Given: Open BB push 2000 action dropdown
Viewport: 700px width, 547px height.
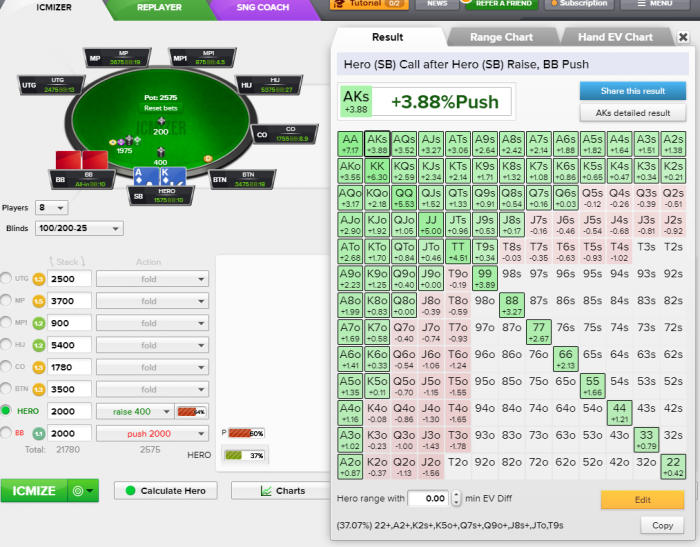Looking at the screenshot, I should coord(152,433).
